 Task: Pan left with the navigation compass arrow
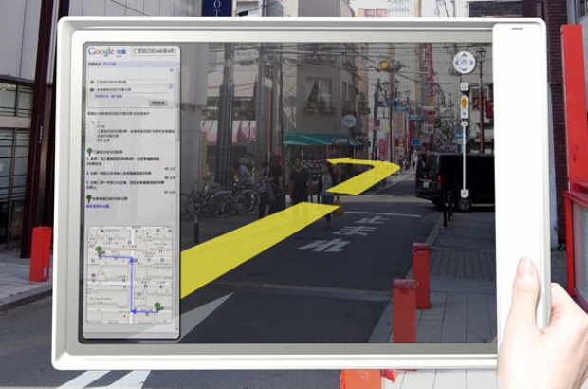pos(455,63)
